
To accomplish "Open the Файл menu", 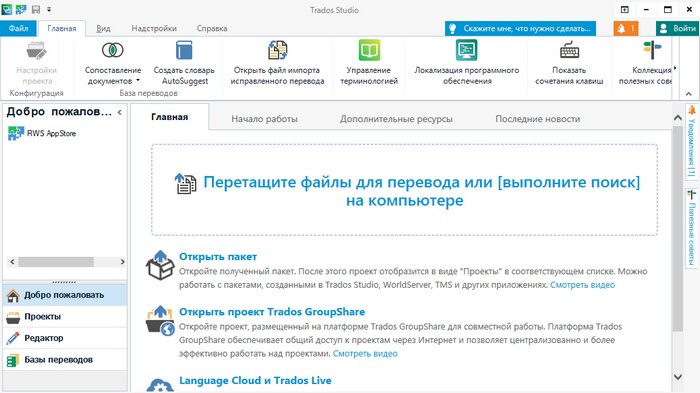I will (x=18, y=28).
